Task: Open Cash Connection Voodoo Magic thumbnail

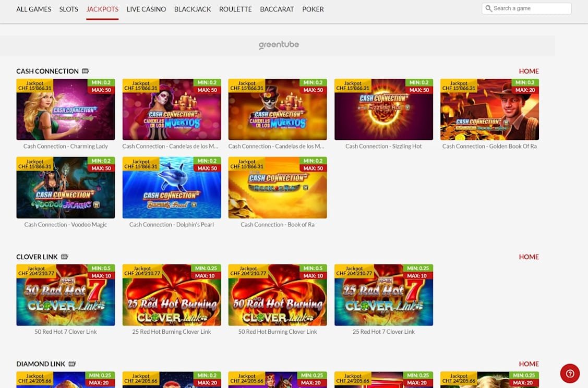Action: click(x=66, y=187)
